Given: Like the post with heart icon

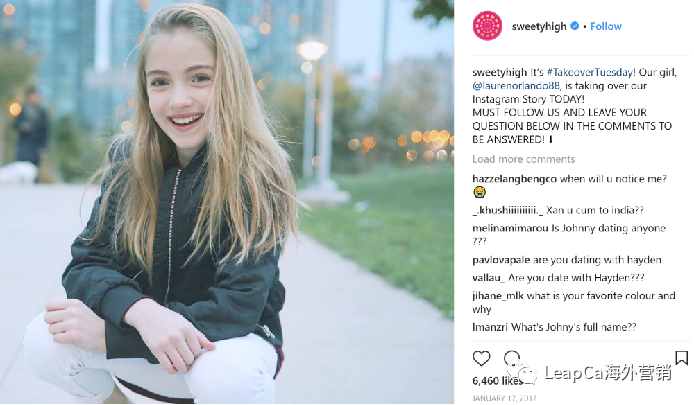Looking at the screenshot, I should point(482,359).
